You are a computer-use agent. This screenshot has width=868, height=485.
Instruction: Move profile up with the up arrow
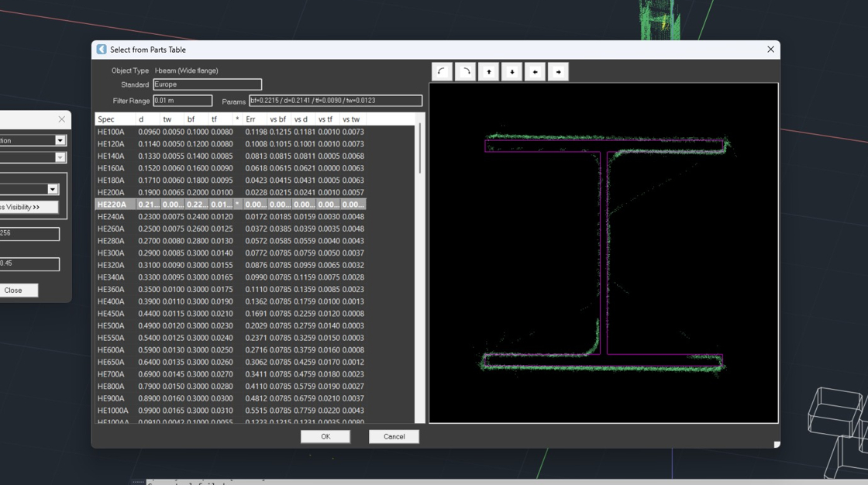tap(489, 71)
